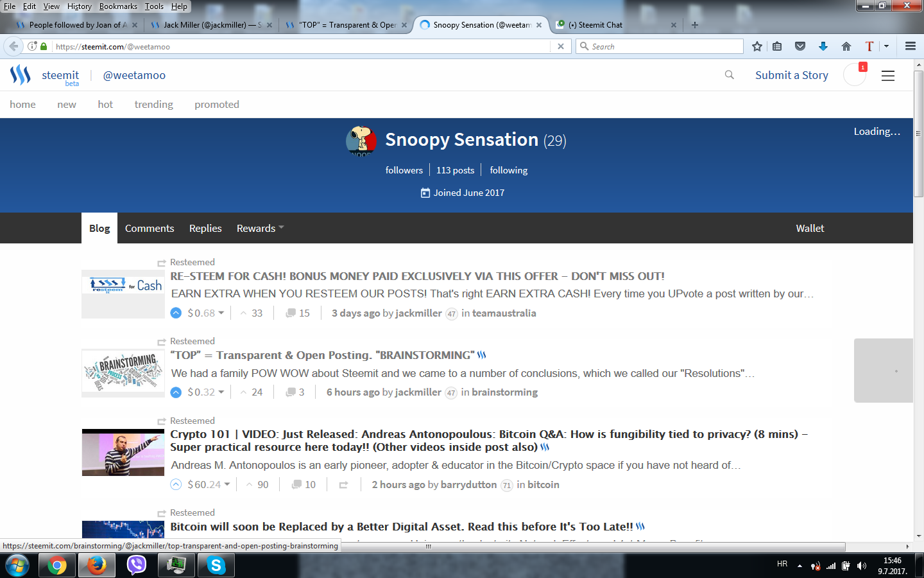Open author jackmiller on 3 days ago post
This screenshot has width=924, height=578.
pos(418,313)
